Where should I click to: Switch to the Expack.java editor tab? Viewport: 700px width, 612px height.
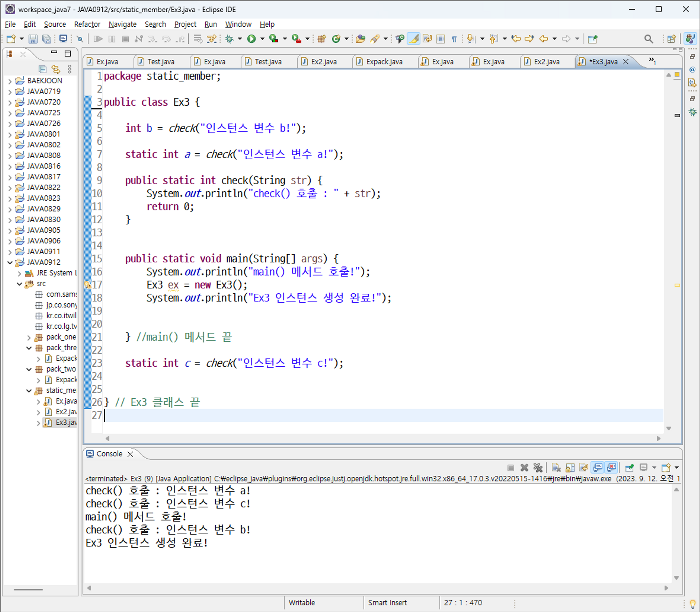click(x=384, y=62)
